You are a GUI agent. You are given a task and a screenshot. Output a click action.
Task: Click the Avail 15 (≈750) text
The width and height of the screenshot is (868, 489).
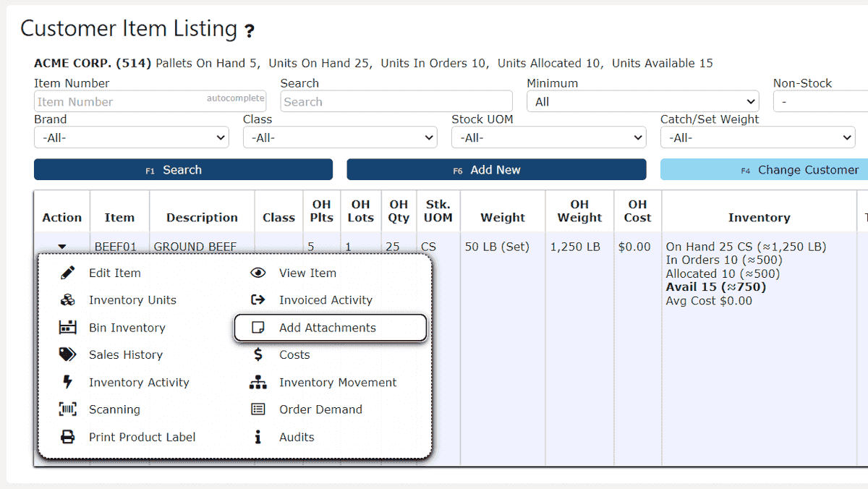point(716,287)
